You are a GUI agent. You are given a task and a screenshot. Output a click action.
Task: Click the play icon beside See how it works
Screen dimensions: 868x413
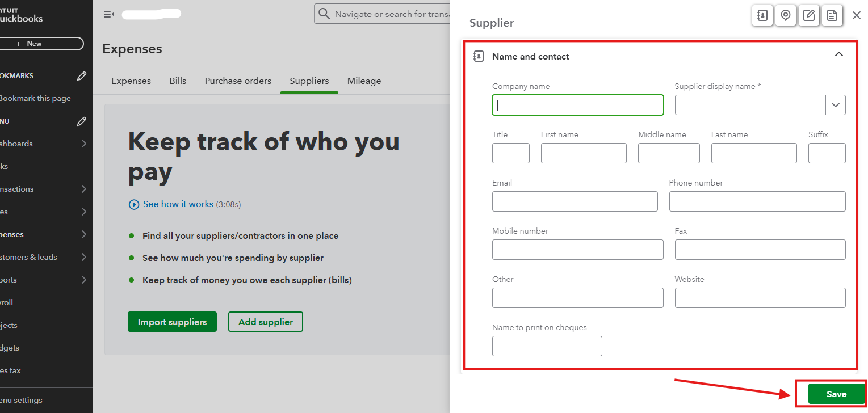134,204
